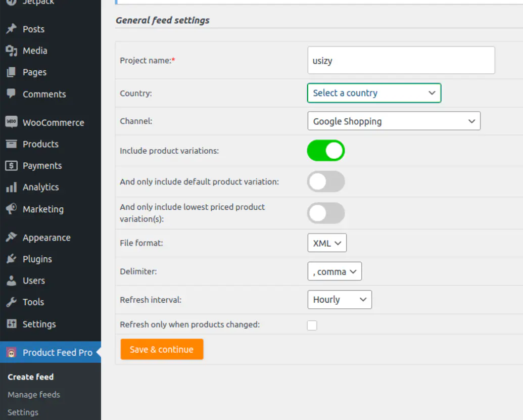Disable the include product variations toggle
This screenshot has height=420, width=523.
pos(326,151)
